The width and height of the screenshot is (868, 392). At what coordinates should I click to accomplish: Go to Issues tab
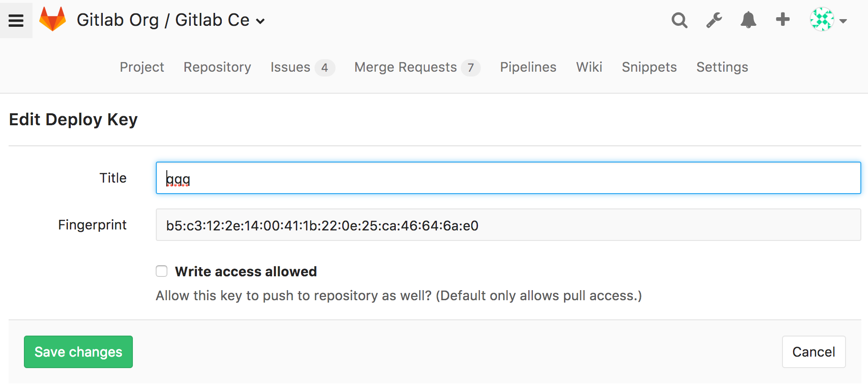(303, 67)
